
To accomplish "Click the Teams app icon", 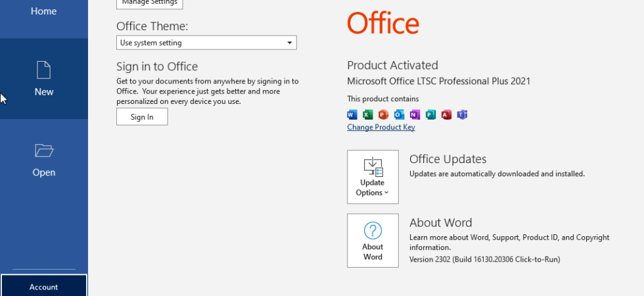I will 463,114.
